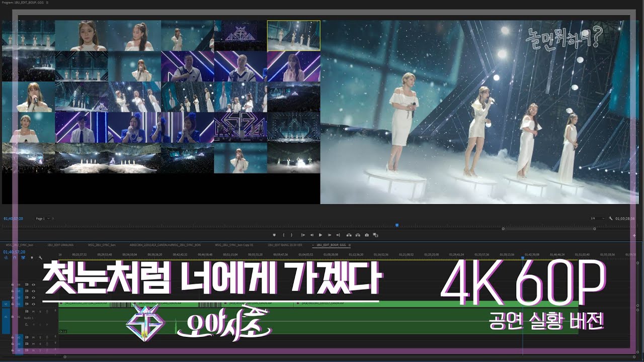644x362 pixels.
Task: Click timeline timecode 01;40;57;20
Action: coord(13,252)
